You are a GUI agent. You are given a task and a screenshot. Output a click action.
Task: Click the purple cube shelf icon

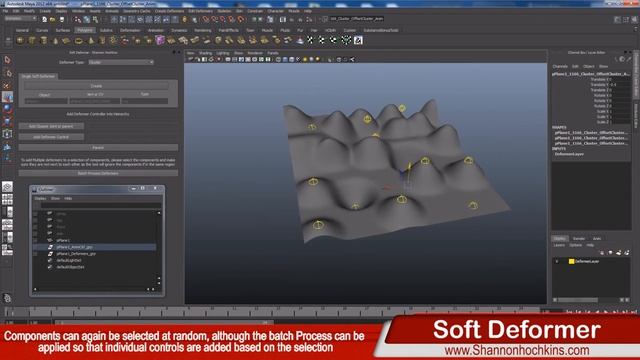(160, 40)
